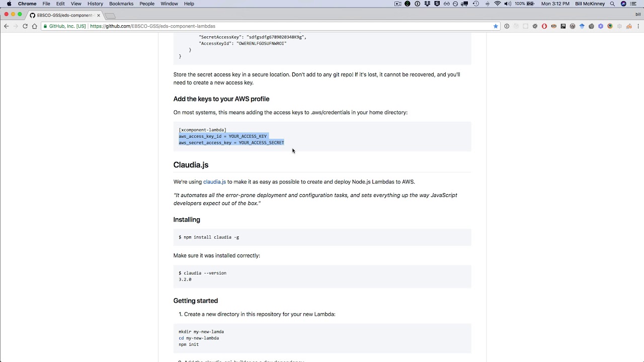Open the People menu
Viewport: 644px width, 362px height.
click(x=147, y=4)
